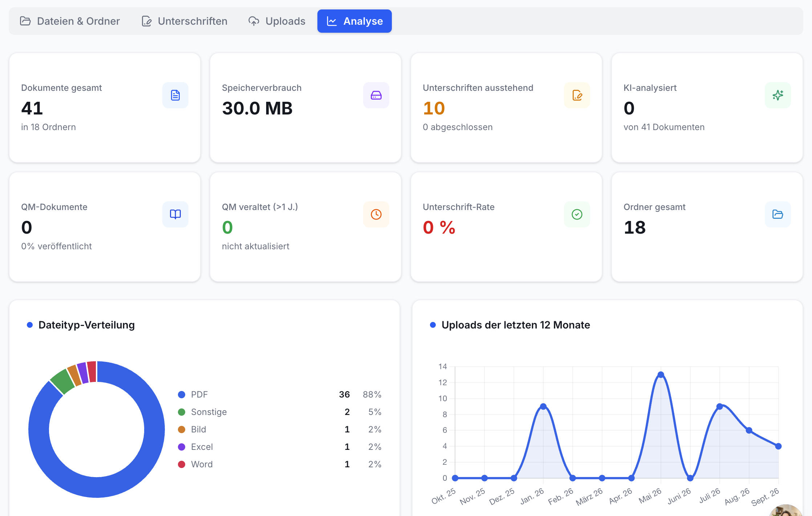Click the Jan. 26 data point on chart
Image resolution: width=812 pixels, height=516 pixels.
coord(543,406)
